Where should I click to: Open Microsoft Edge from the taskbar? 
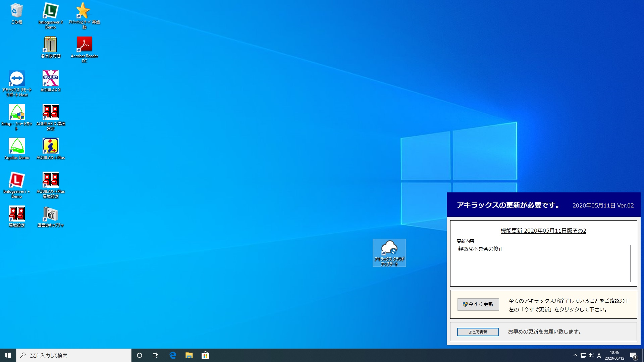[173, 355]
